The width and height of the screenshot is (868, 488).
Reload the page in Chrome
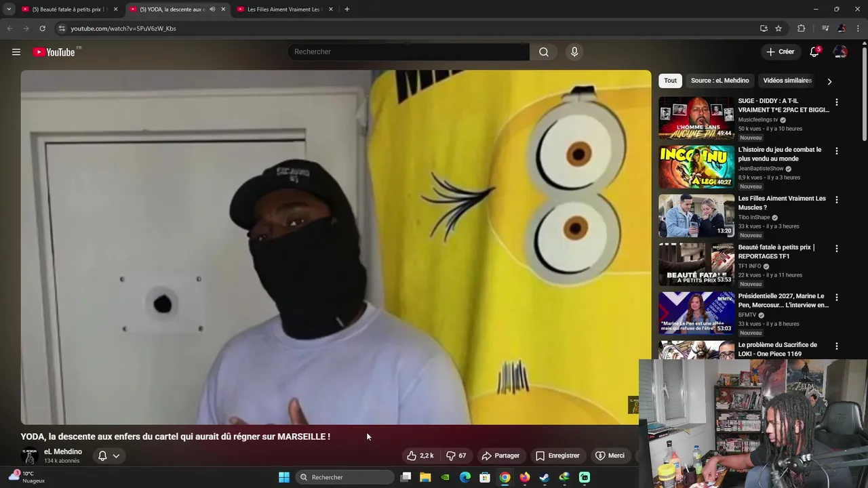pos(42,28)
